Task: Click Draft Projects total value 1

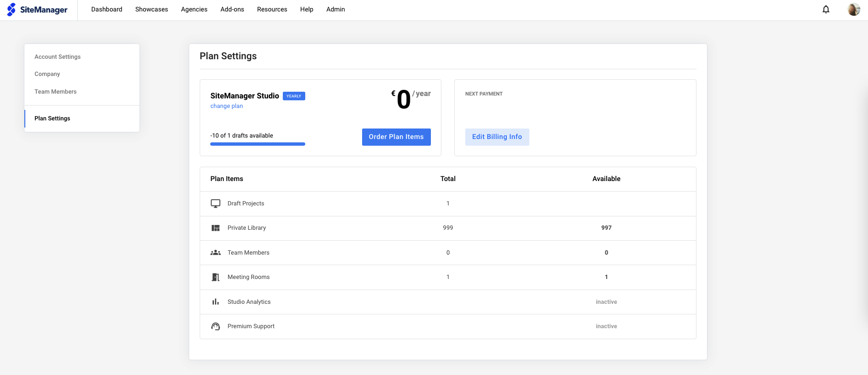Action: tap(448, 204)
